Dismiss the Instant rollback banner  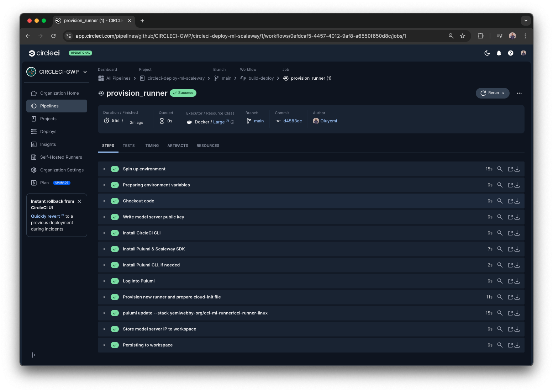point(79,201)
